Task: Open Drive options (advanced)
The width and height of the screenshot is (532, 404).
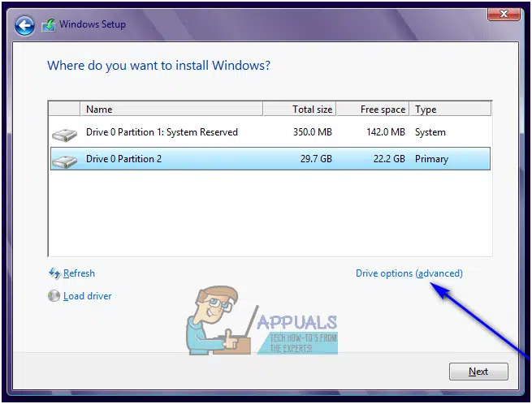Action: coord(409,273)
